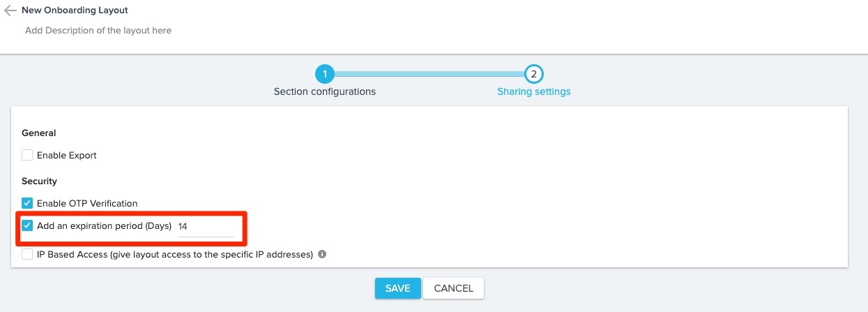
Task: Open Sharing settings step label
Action: (x=533, y=91)
